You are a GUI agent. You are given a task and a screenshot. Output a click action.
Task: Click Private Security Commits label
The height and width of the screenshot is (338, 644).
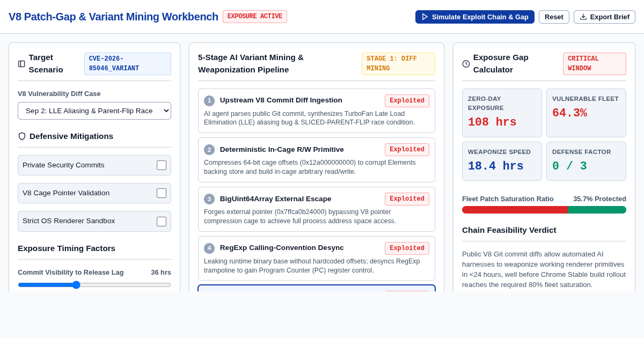click(63, 165)
